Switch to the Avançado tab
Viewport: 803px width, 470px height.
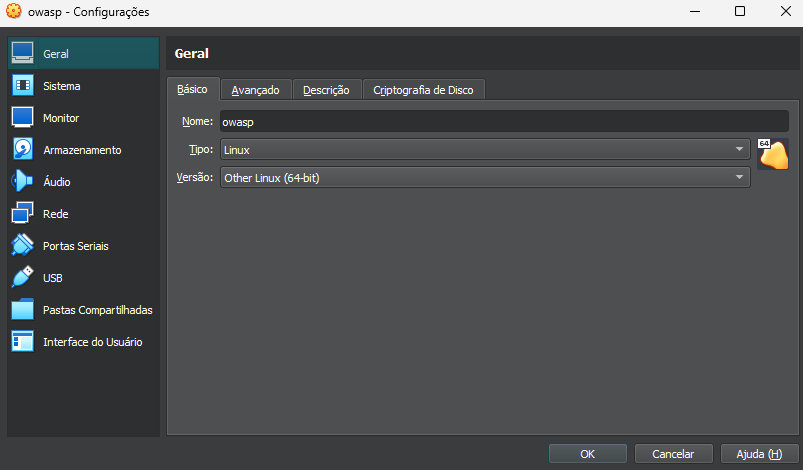coord(256,90)
